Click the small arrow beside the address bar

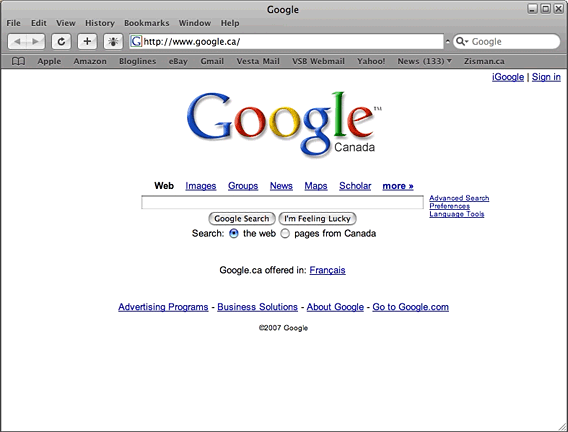448,41
